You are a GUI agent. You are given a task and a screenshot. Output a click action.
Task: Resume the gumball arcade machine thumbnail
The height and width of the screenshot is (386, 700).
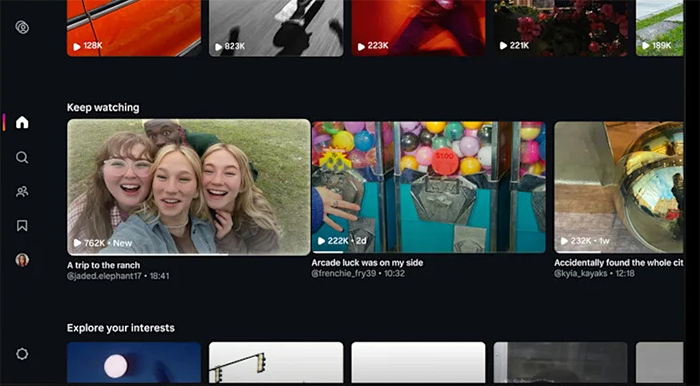coord(429,187)
